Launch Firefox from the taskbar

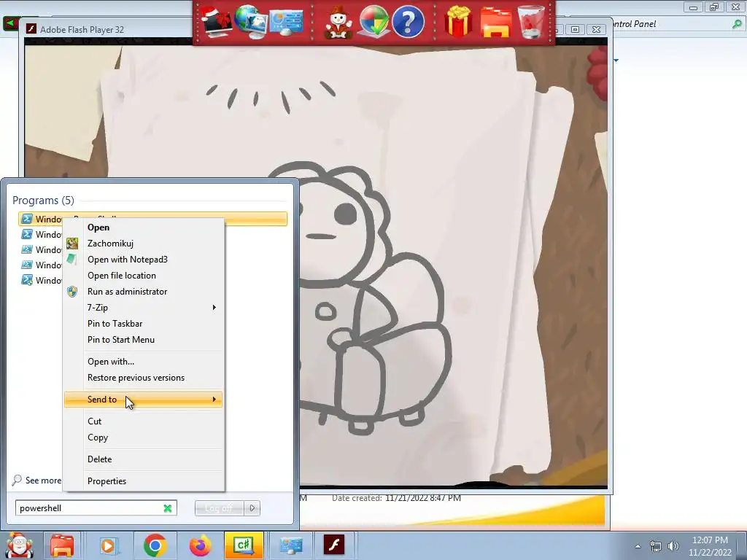(200, 545)
